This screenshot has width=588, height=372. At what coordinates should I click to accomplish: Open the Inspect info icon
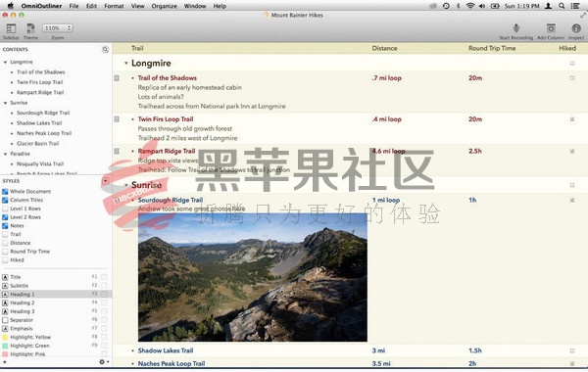tap(576, 28)
